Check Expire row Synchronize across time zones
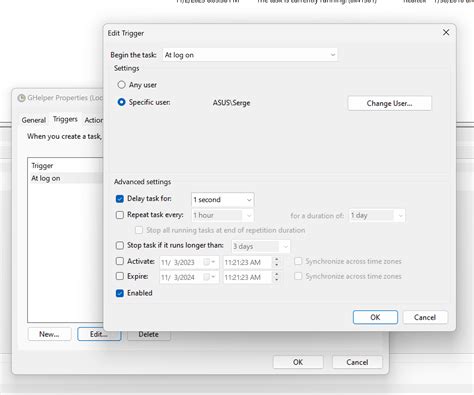Image resolution: width=474 pixels, height=395 pixels. [298, 276]
